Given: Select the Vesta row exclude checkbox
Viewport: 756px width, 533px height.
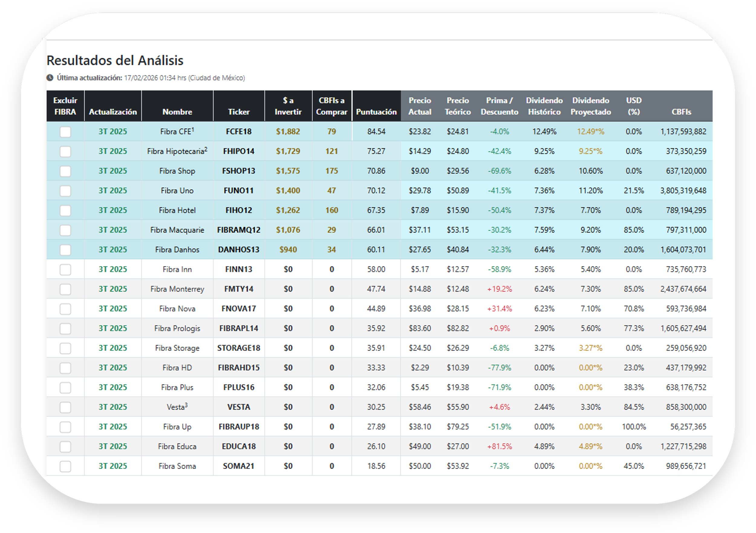Looking at the screenshot, I should [65, 407].
